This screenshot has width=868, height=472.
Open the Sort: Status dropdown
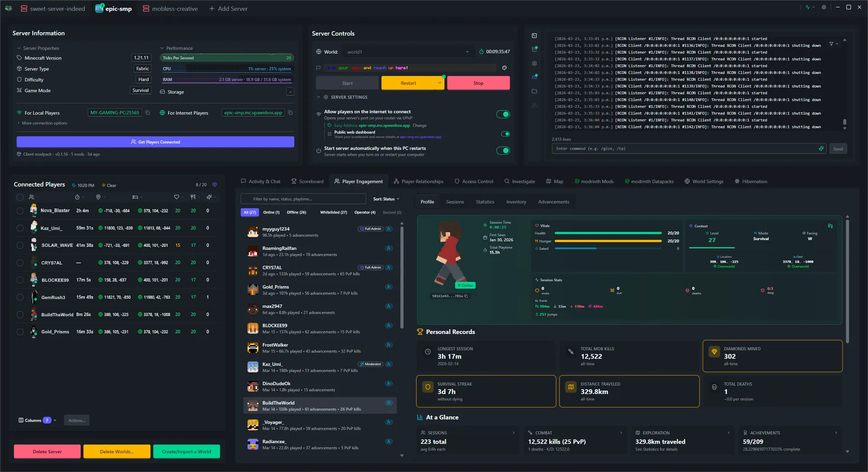pos(386,198)
